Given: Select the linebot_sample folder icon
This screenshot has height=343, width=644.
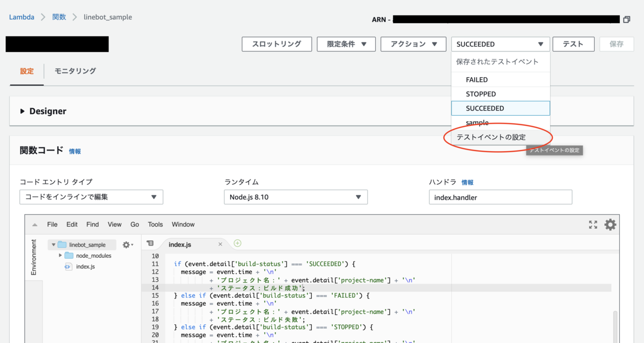Looking at the screenshot, I should tap(62, 244).
